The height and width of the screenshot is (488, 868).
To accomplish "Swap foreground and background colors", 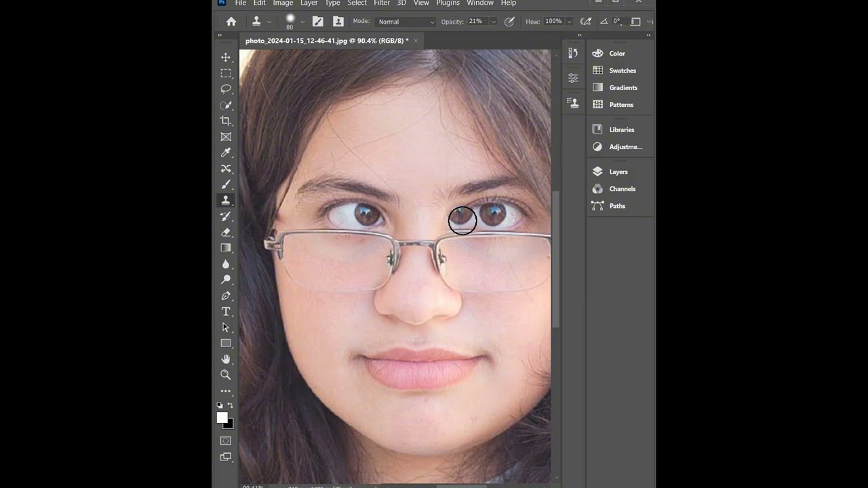I will [231, 405].
